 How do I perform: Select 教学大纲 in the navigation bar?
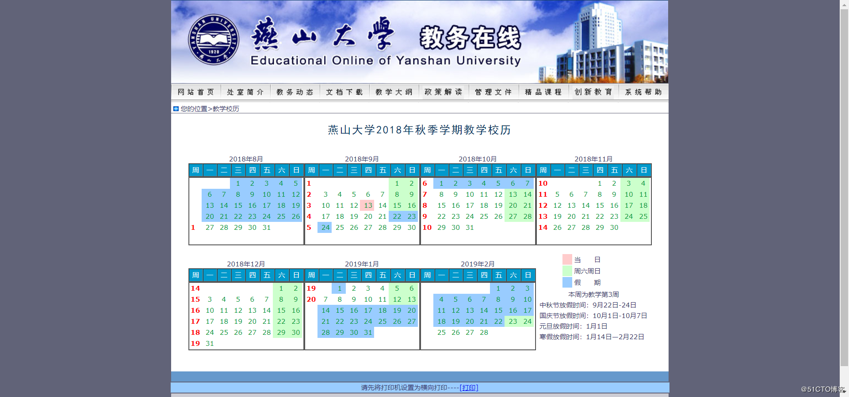(394, 92)
